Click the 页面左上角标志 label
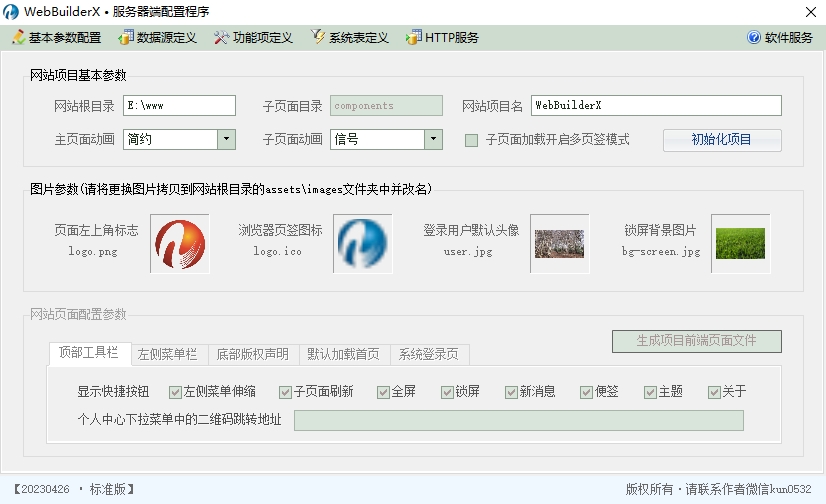This screenshot has height=504, width=826. point(96,230)
